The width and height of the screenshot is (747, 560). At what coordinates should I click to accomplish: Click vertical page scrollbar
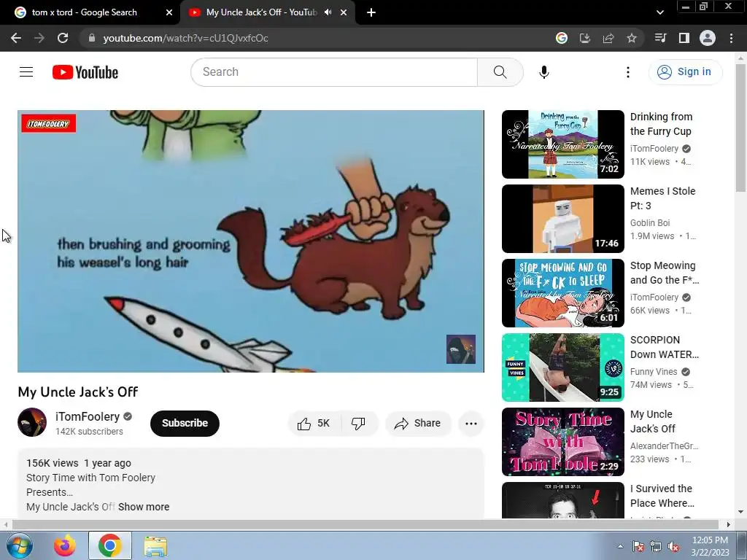740,128
